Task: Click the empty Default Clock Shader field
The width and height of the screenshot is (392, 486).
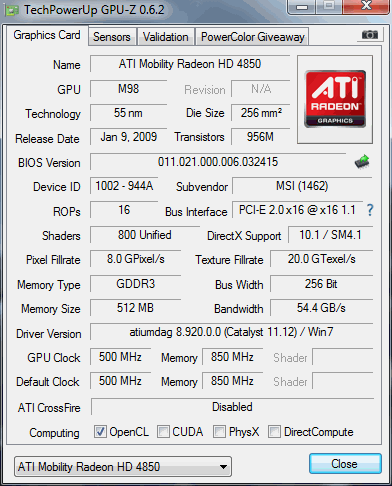Action: click(343, 381)
